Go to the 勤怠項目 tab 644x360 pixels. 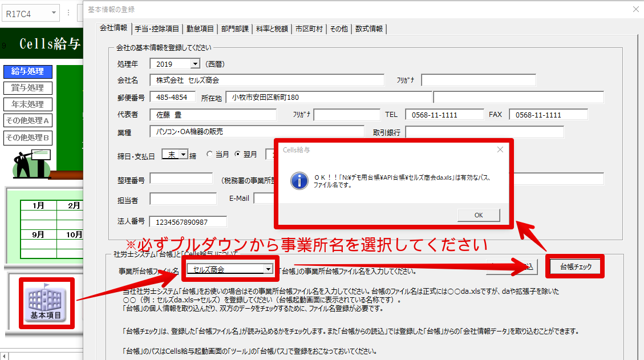pos(200,29)
